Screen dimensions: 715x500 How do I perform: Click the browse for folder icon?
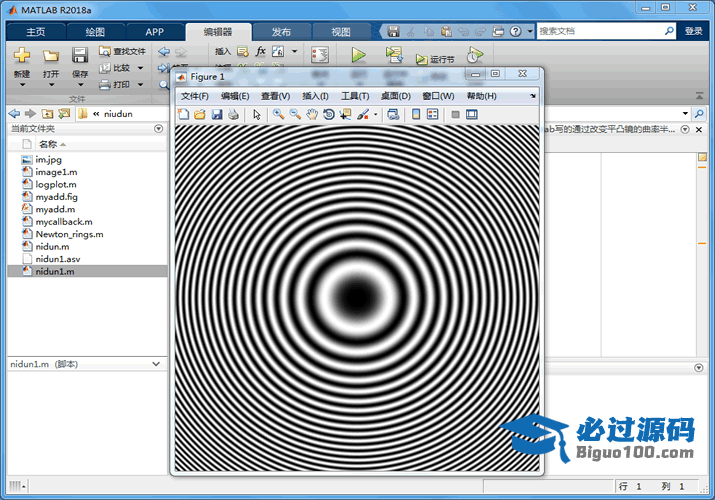(64, 113)
